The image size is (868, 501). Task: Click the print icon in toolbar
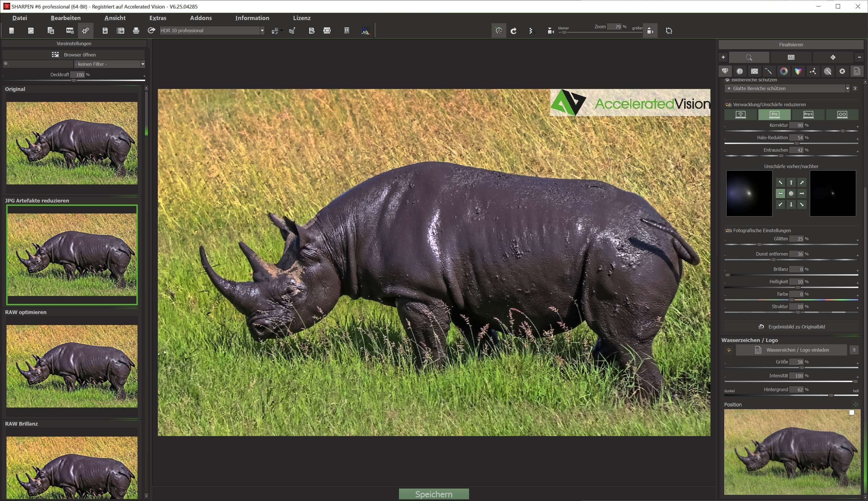pyautogui.click(x=136, y=31)
